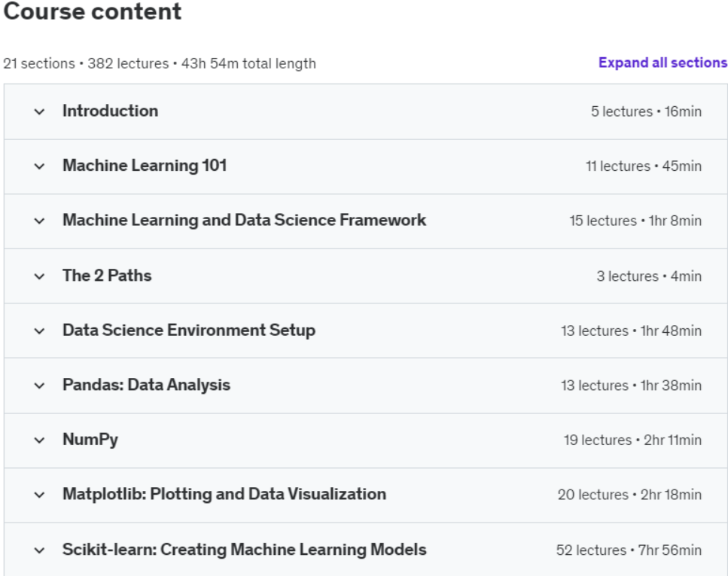Click the chevron beside Introduction

39,111
